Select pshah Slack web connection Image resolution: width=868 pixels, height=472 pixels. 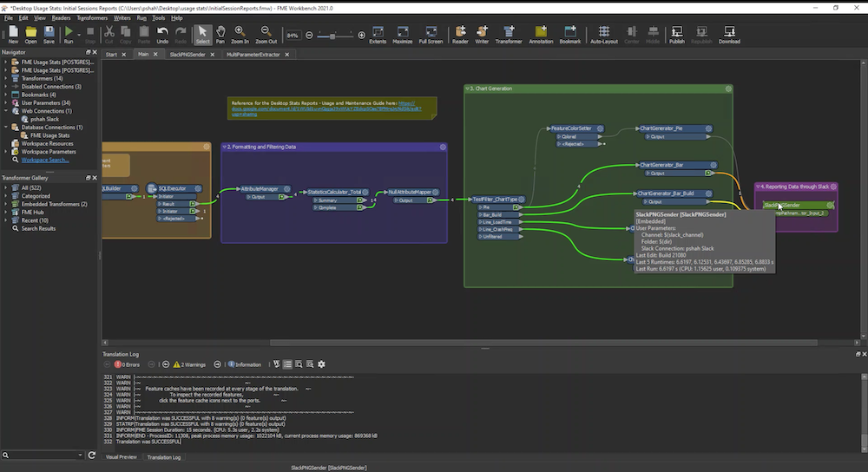coord(44,119)
